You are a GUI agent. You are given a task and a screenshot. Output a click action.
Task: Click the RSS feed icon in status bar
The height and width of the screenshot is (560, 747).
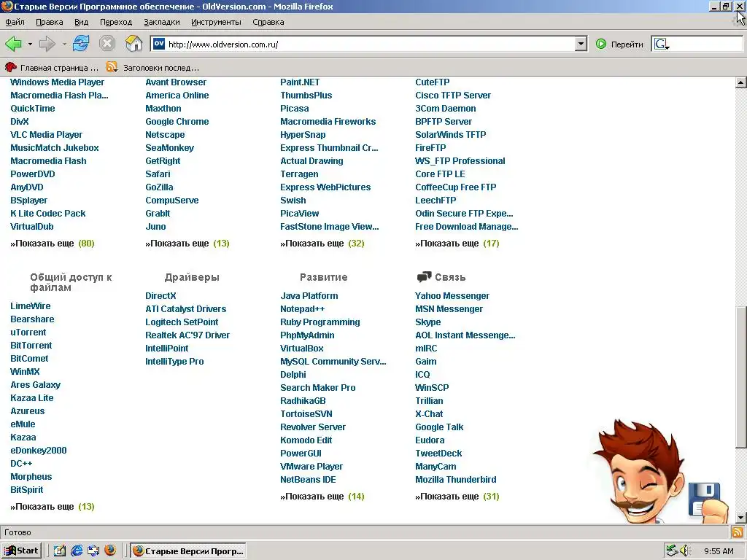(x=738, y=532)
